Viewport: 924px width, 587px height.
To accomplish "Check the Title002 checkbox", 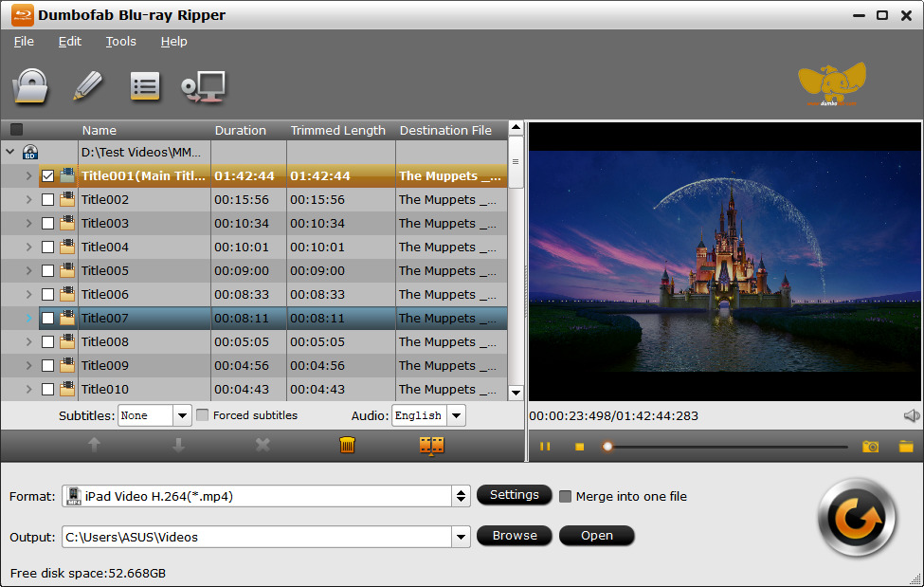I will tap(47, 200).
